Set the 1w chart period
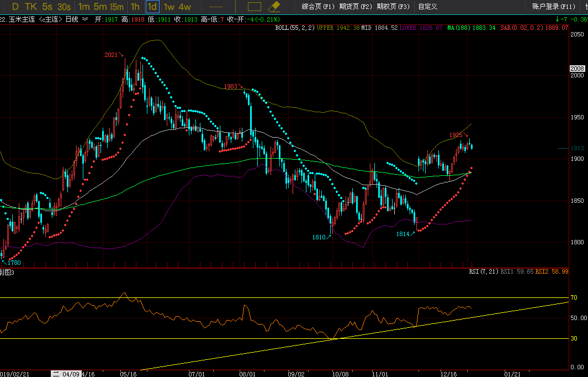The height and width of the screenshot is (377, 588). pyautogui.click(x=169, y=7)
